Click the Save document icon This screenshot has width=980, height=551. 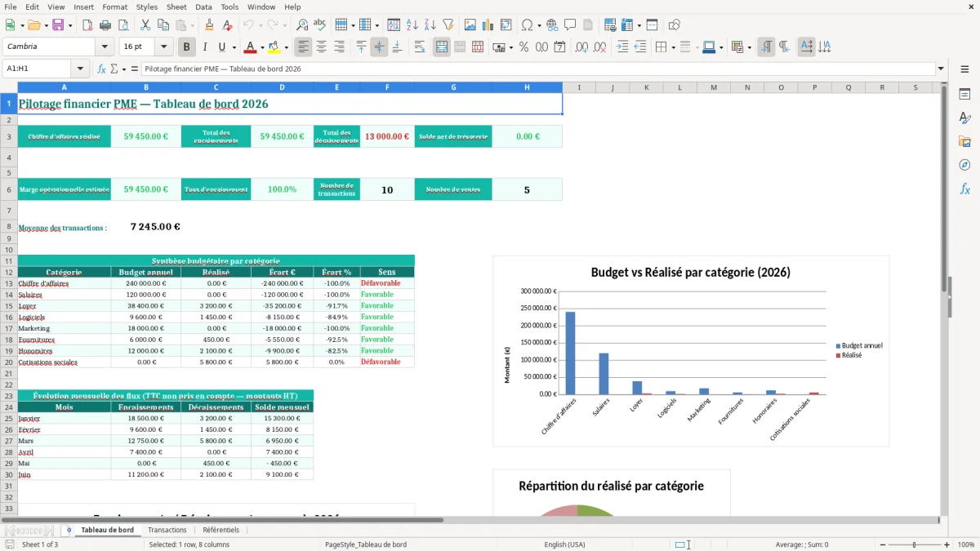[59, 25]
